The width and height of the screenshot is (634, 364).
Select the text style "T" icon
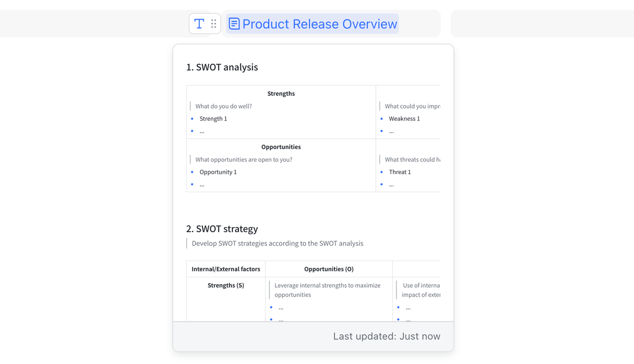click(x=199, y=23)
